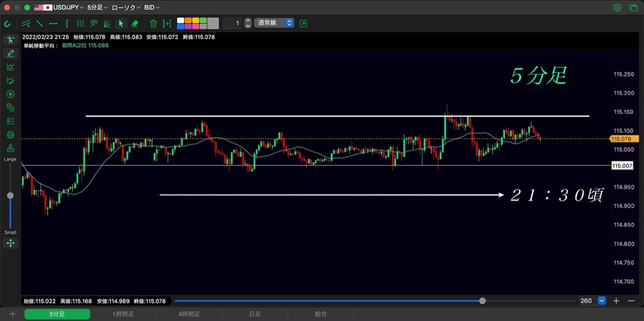This screenshot has height=321, width=644.
Task: Select the eraser tool
Action: click(135, 24)
